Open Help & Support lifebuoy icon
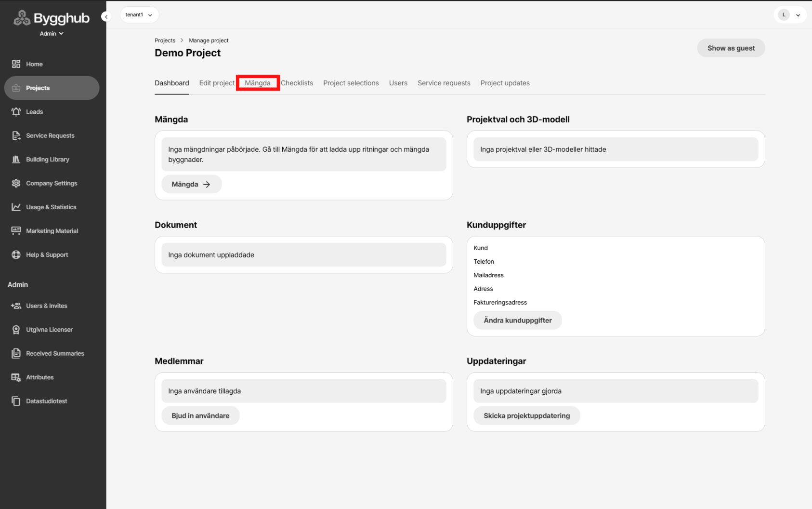Image resolution: width=812 pixels, height=509 pixels. tap(16, 255)
